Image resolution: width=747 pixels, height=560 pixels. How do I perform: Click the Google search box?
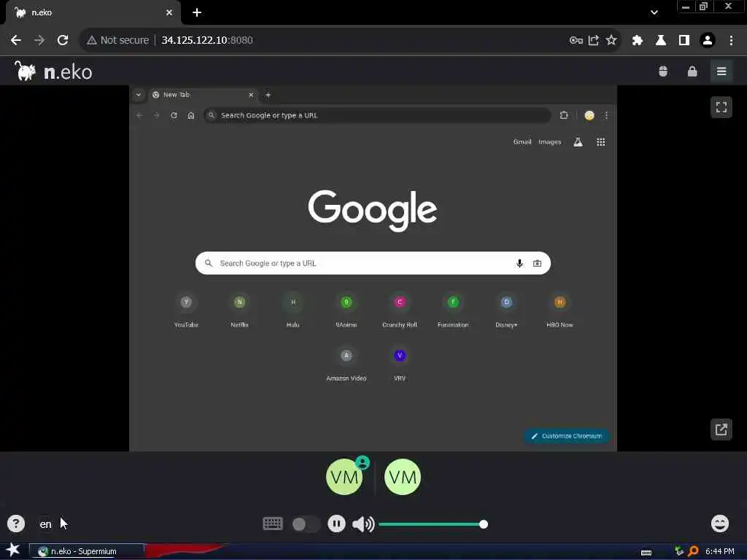coord(373,262)
